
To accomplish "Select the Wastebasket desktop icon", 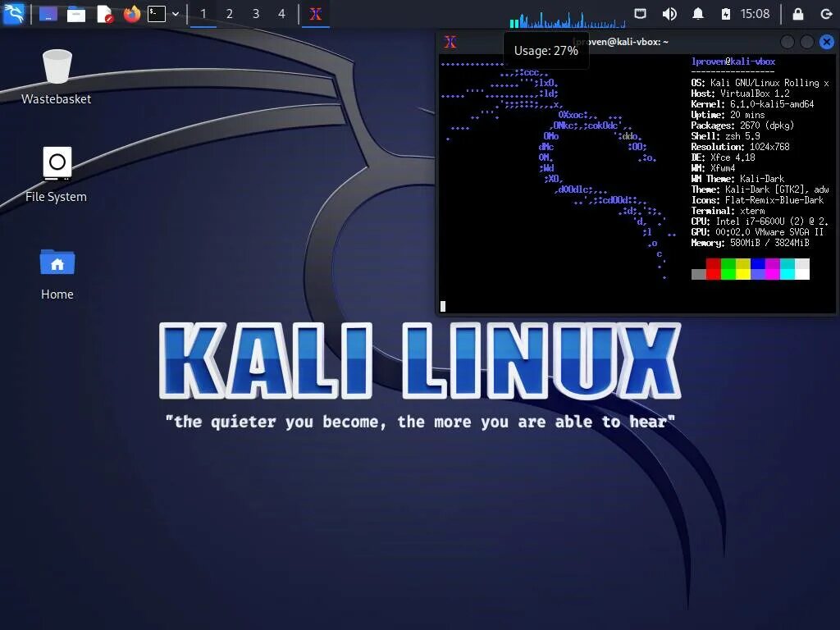I will click(x=57, y=76).
